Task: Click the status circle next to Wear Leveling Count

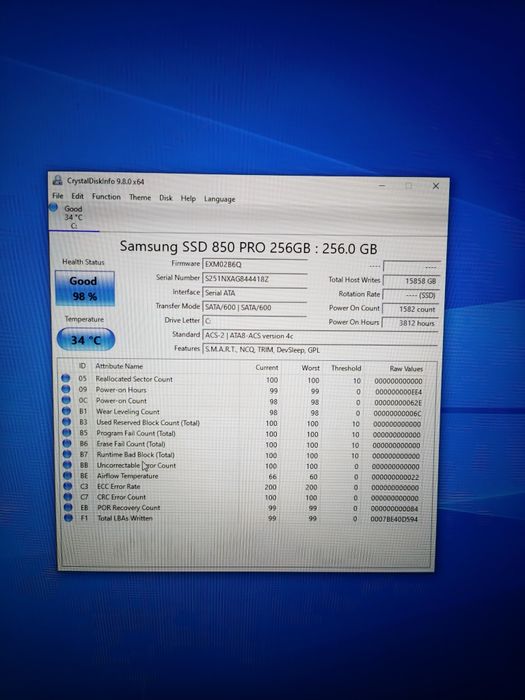Action: [x=66, y=411]
